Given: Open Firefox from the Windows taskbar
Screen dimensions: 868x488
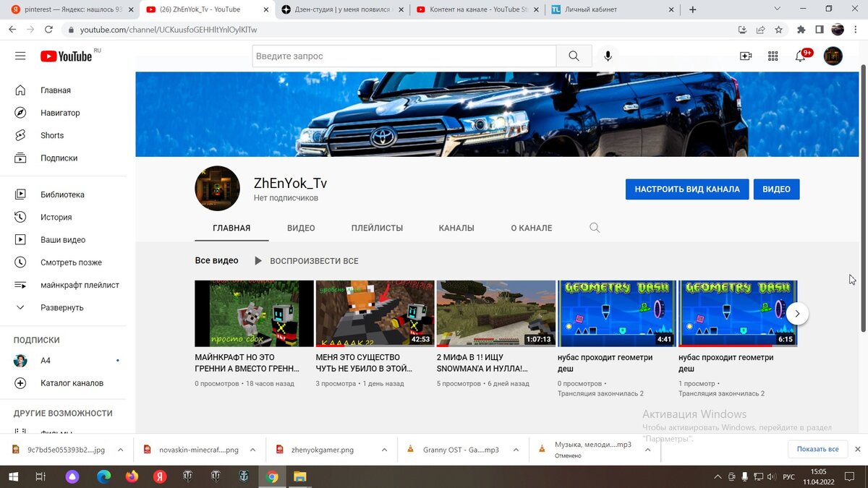Looking at the screenshot, I should [131, 476].
